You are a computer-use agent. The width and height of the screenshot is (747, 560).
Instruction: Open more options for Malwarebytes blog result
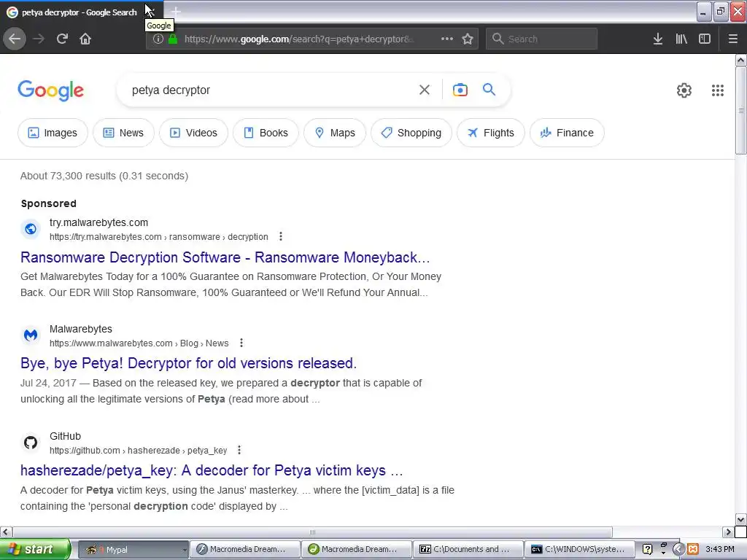click(x=241, y=343)
